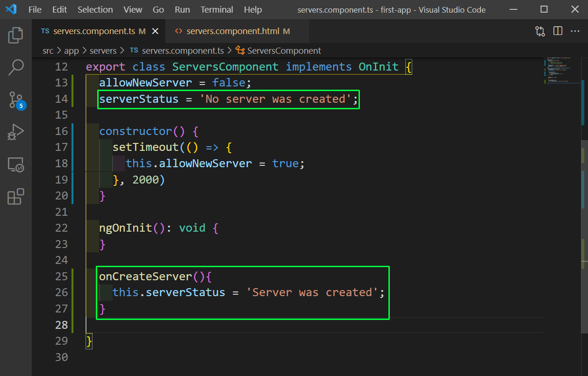588x376 pixels.
Task: Open the Selection menu
Action: pos(95,9)
